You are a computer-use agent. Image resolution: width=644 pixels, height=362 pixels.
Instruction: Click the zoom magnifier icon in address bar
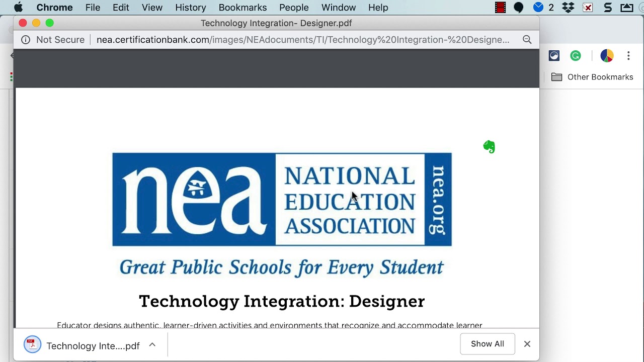pyautogui.click(x=527, y=40)
